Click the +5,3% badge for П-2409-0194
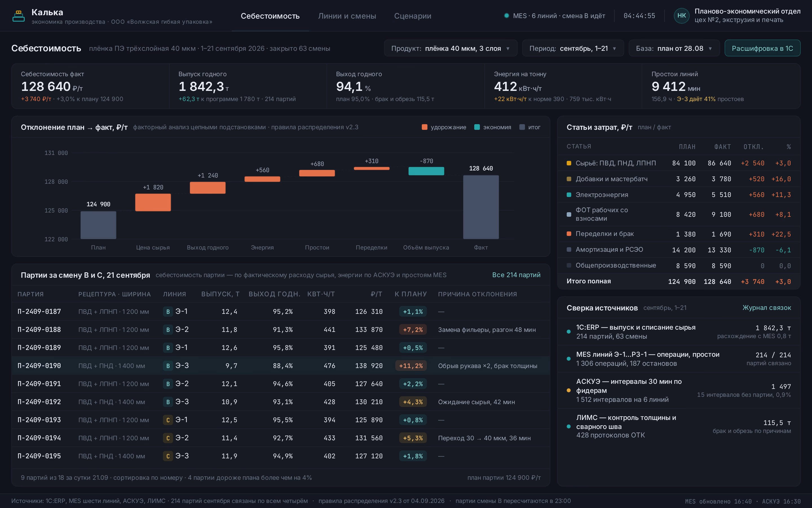 point(413,438)
